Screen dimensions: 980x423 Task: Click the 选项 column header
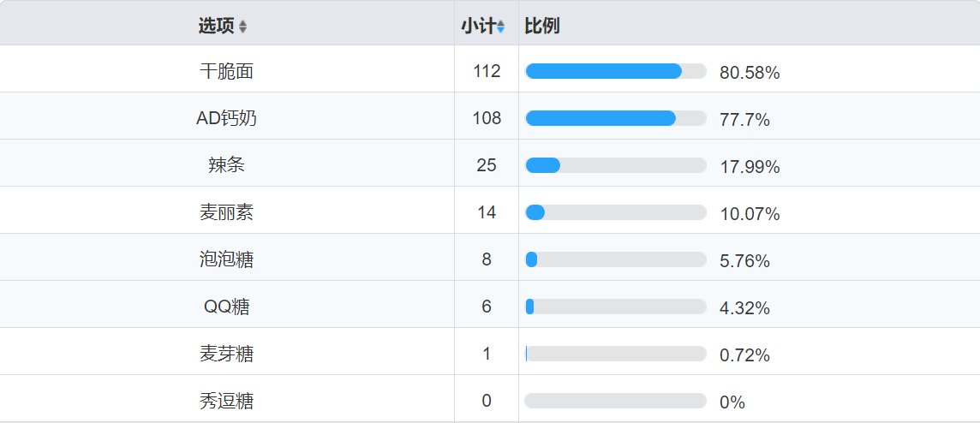[x=216, y=26]
